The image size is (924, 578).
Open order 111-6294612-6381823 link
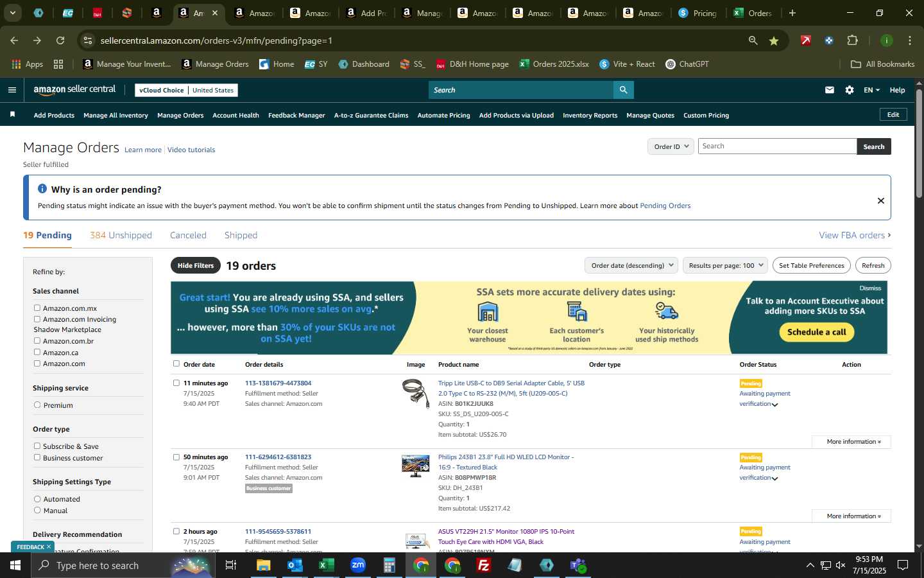[x=278, y=457]
